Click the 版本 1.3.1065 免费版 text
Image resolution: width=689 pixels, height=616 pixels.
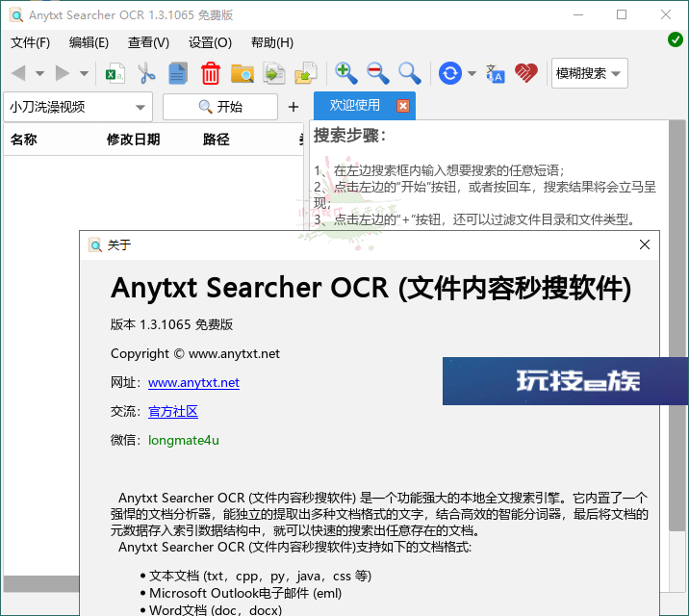(172, 324)
